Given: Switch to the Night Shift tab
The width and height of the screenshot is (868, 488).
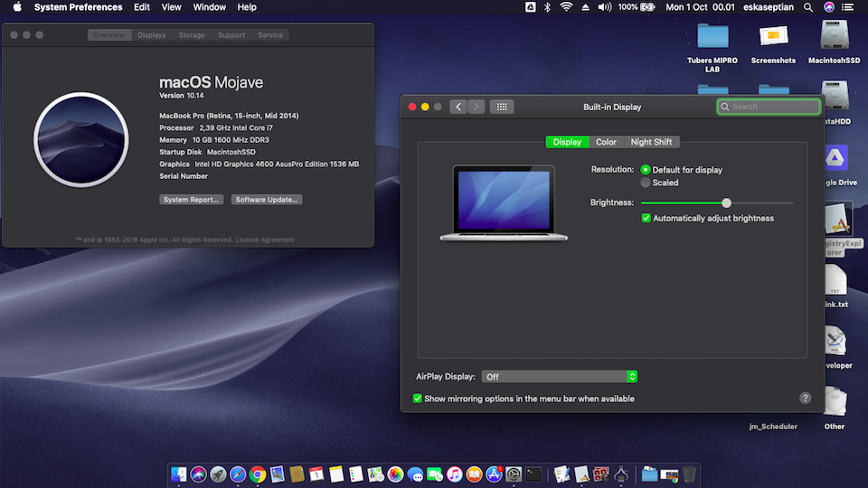Looking at the screenshot, I should [651, 142].
